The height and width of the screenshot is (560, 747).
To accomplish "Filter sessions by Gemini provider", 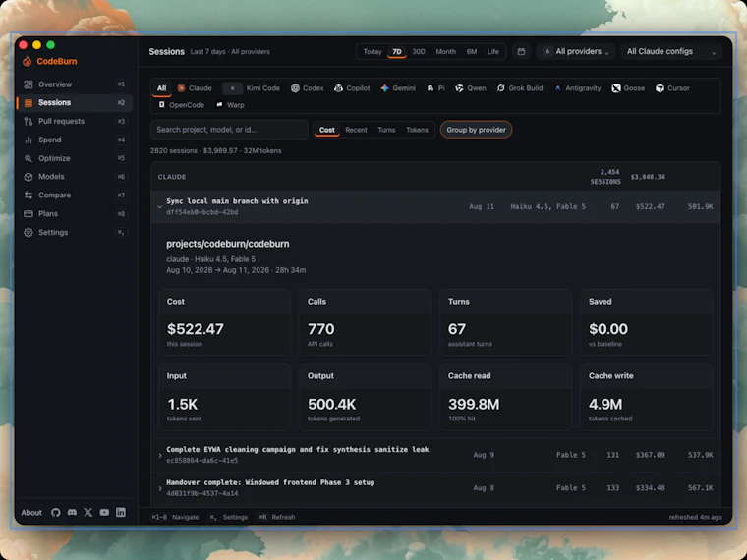I will tap(398, 88).
